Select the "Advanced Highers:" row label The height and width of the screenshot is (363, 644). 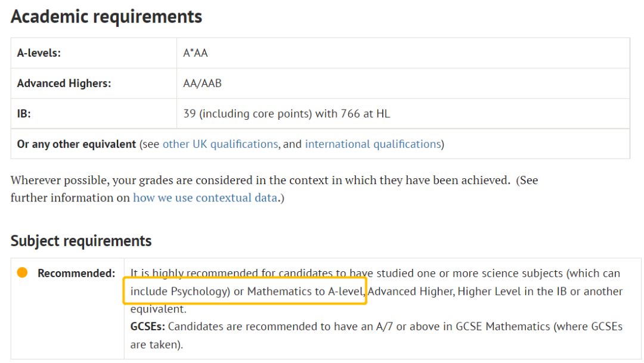[x=64, y=83]
